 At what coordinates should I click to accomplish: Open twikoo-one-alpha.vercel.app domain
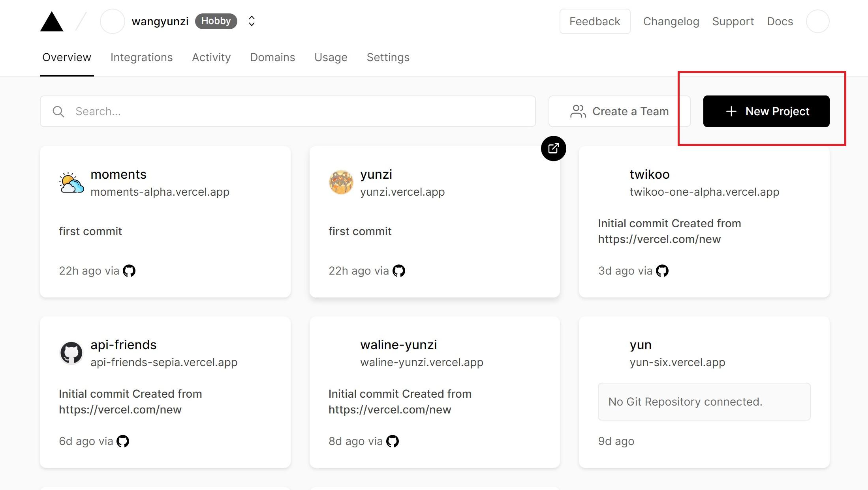(705, 192)
